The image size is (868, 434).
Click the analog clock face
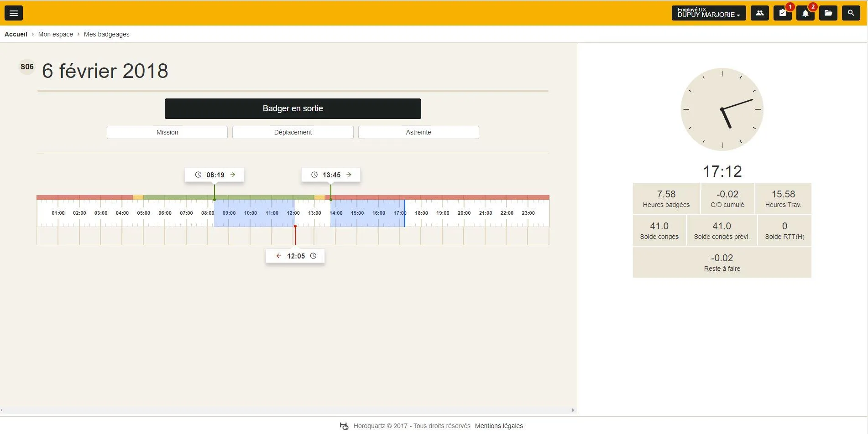point(722,109)
